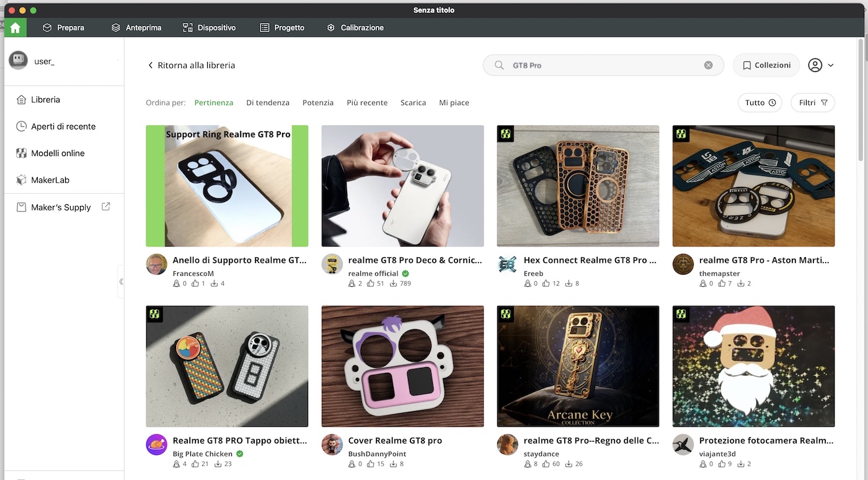Go to the green Home icon
The image size is (868, 480).
click(15, 28)
